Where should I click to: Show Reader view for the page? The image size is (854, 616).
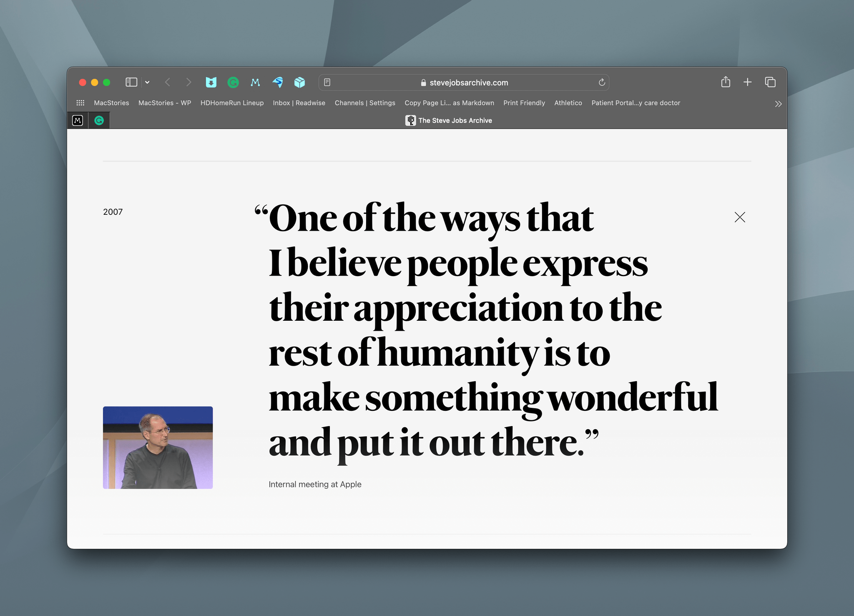click(x=327, y=82)
